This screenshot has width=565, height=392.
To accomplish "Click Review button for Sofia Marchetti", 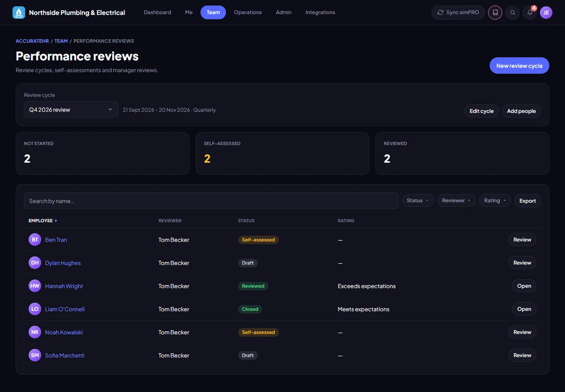I will point(522,355).
